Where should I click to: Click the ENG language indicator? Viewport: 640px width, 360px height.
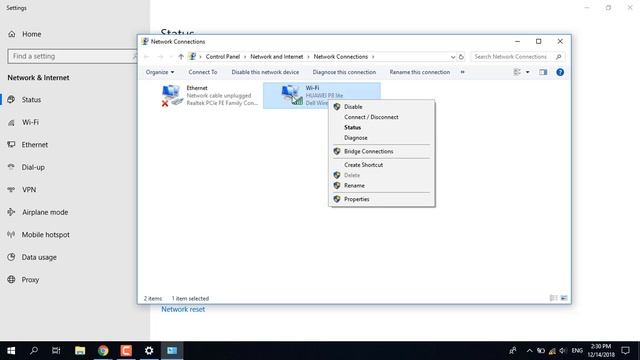pos(577,351)
